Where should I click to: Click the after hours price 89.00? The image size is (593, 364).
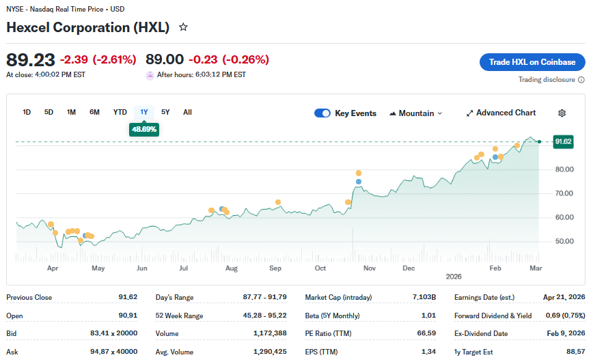165,59
